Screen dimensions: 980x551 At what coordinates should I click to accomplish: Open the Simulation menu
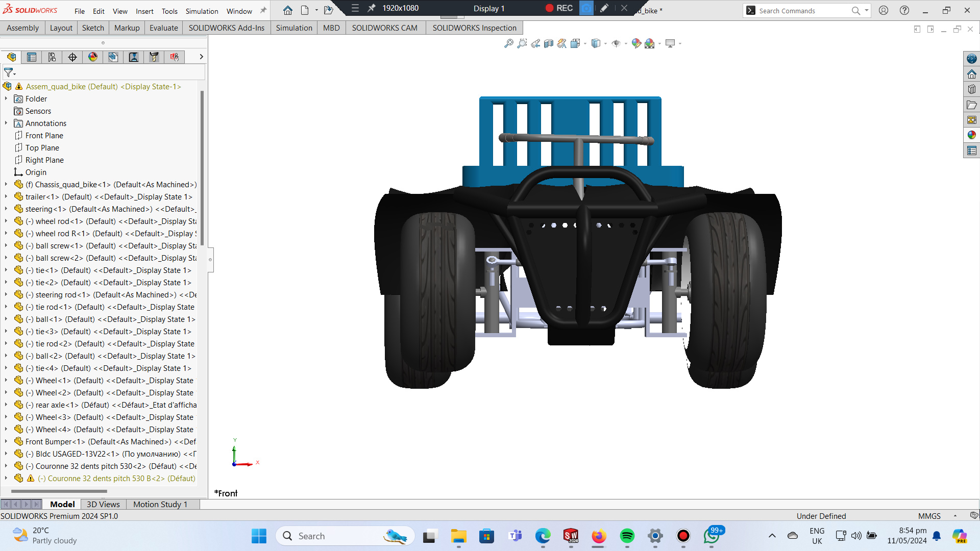coord(202,11)
